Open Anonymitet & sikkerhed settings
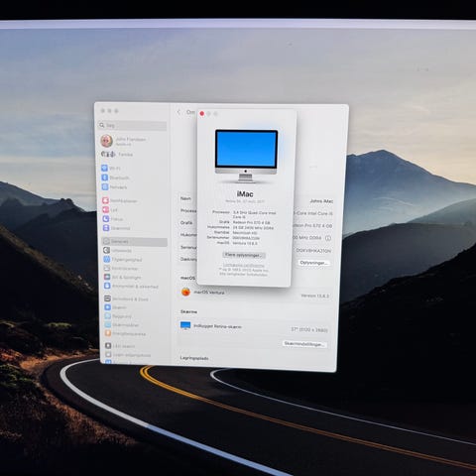The image size is (476, 476). 131,287
